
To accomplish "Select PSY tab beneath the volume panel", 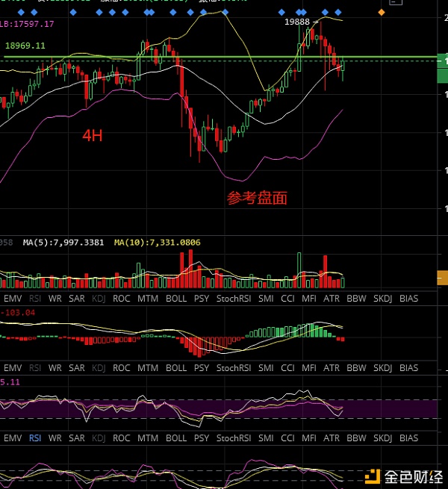I will (202, 299).
